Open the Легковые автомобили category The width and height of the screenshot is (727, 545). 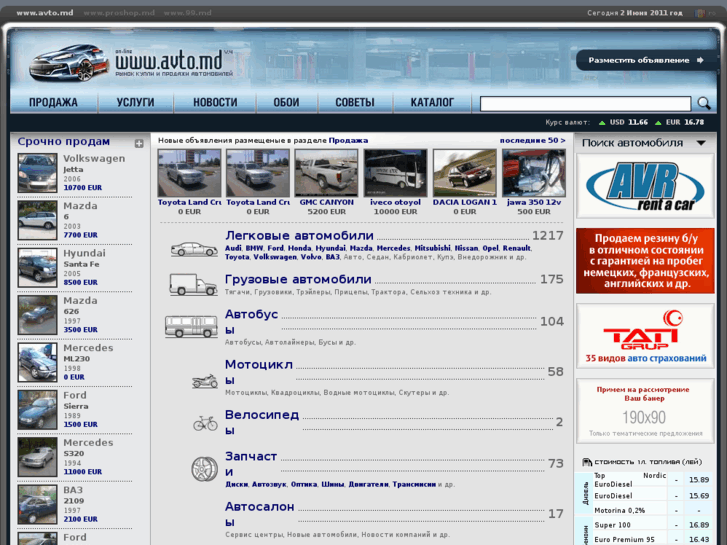tap(300, 236)
